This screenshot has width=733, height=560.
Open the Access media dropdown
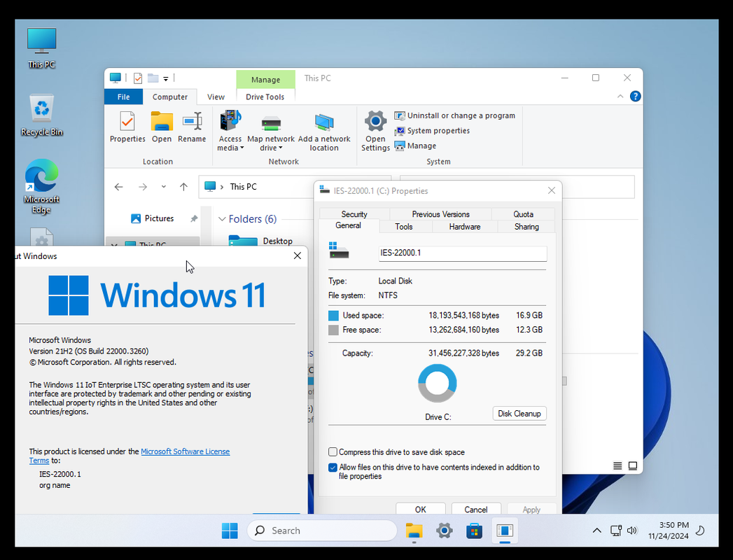(x=230, y=131)
